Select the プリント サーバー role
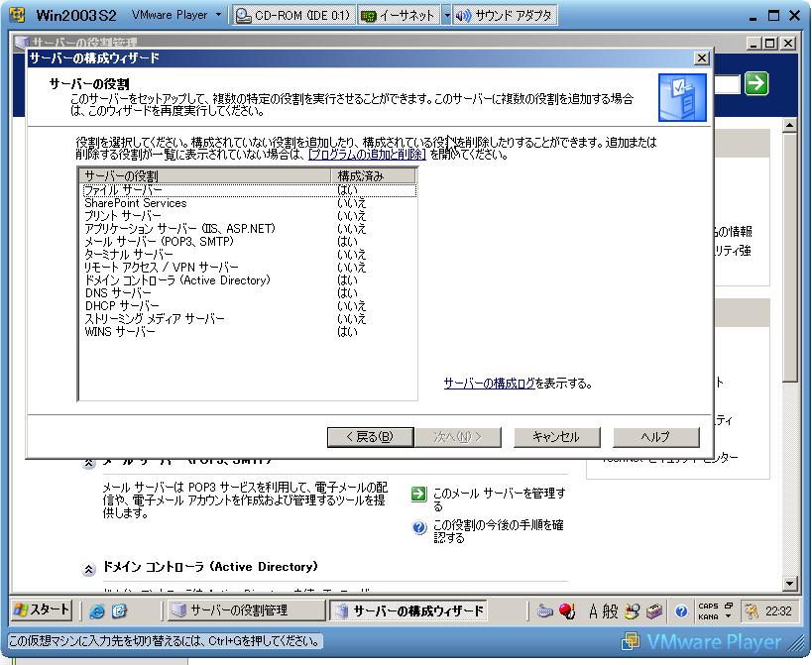The image size is (812, 665). pos(249,216)
